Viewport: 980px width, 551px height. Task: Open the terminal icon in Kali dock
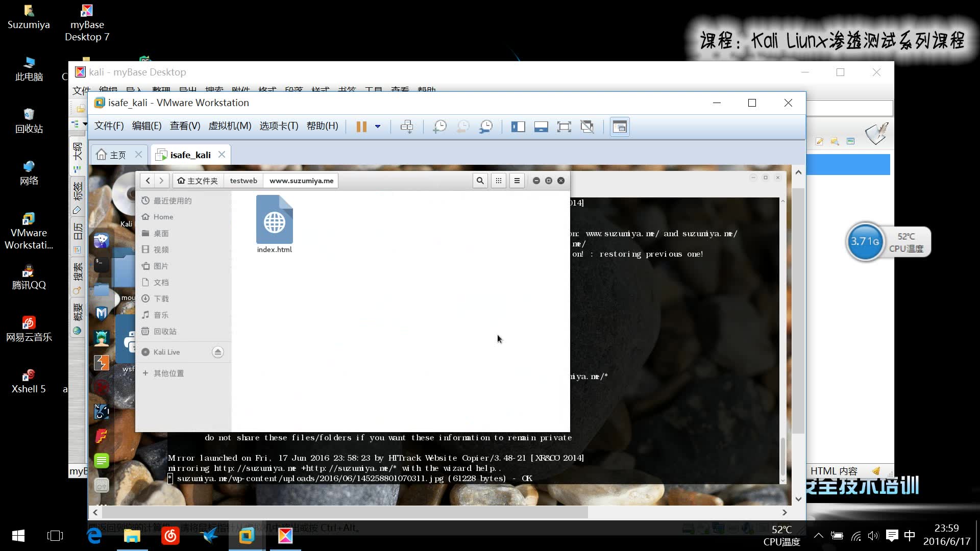click(101, 264)
